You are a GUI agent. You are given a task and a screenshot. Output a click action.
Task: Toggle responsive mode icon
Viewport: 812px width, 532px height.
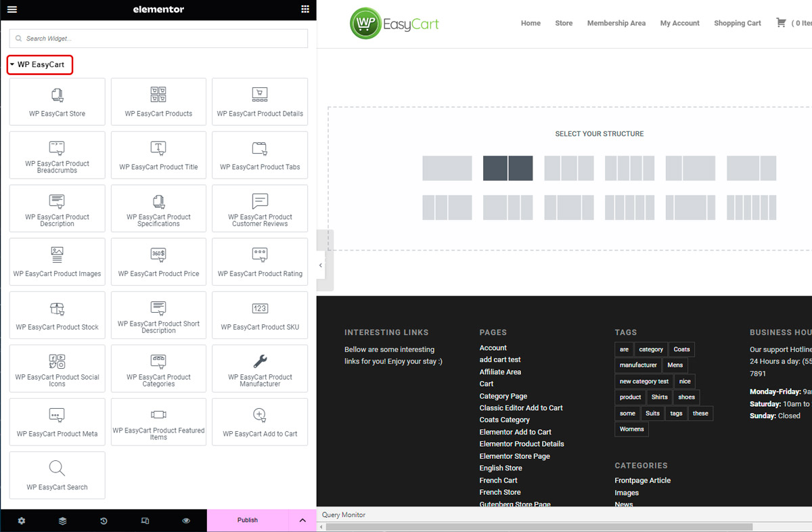pyautogui.click(x=145, y=520)
